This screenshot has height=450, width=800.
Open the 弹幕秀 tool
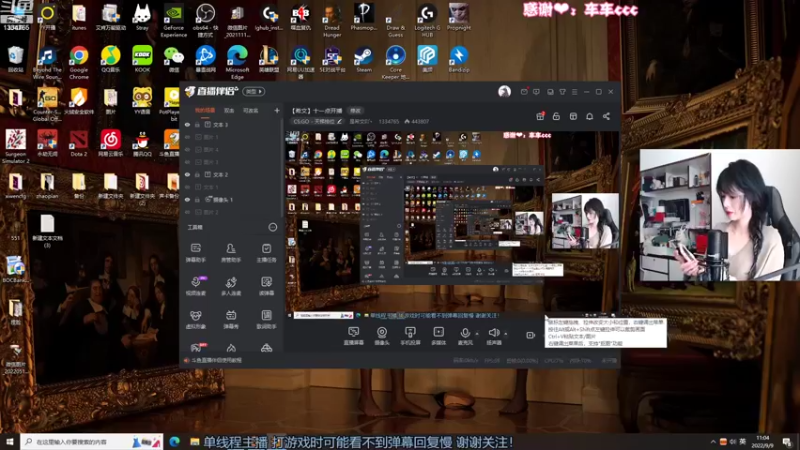tap(231, 319)
